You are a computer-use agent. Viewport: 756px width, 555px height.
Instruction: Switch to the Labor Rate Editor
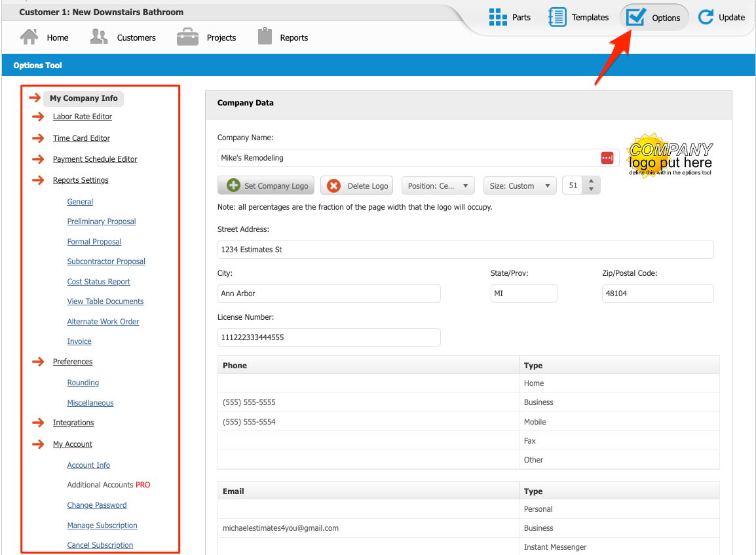82,116
